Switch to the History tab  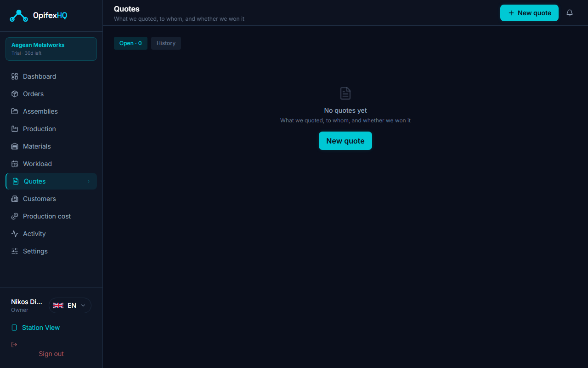pos(166,43)
